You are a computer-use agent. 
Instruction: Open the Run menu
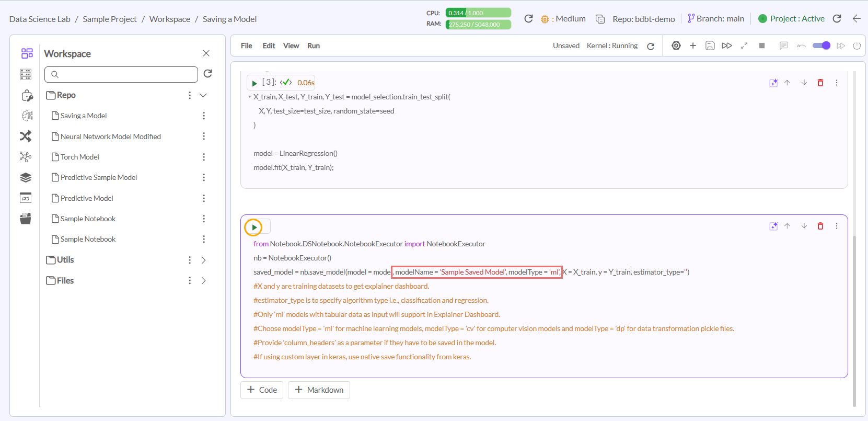pos(313,46)
